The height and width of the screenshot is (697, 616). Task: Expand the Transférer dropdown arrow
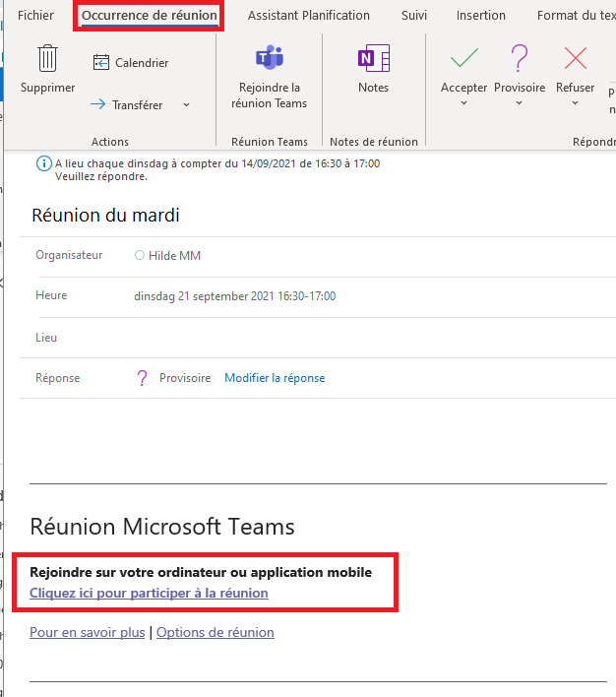pyautogui.click(x=187, y=105)
